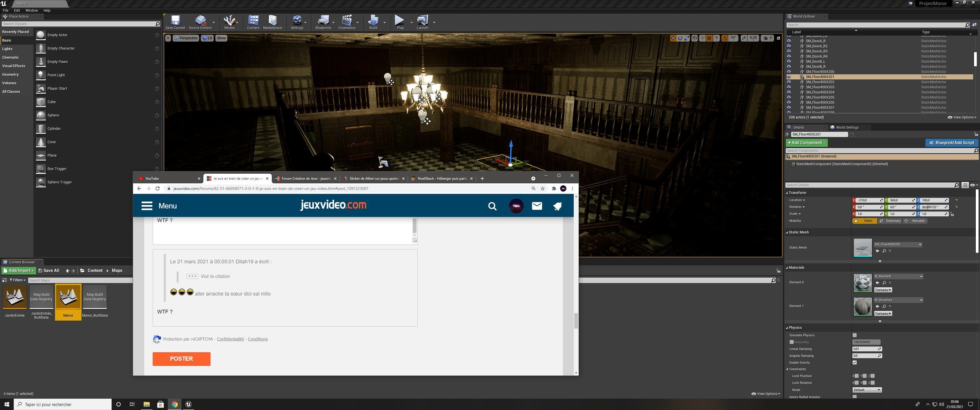980x410 pixels.
Task: Open Marketplace from toolbar
Action: [272, 22]
